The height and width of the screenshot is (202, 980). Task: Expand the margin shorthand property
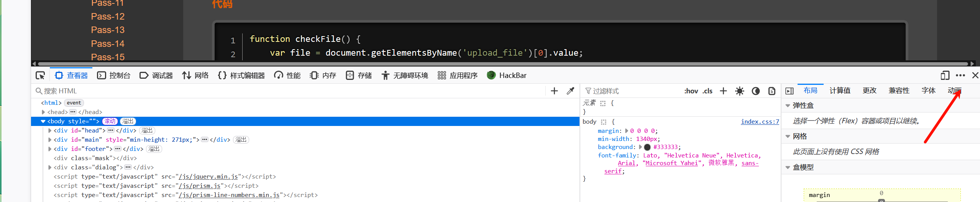click(627, 131)
